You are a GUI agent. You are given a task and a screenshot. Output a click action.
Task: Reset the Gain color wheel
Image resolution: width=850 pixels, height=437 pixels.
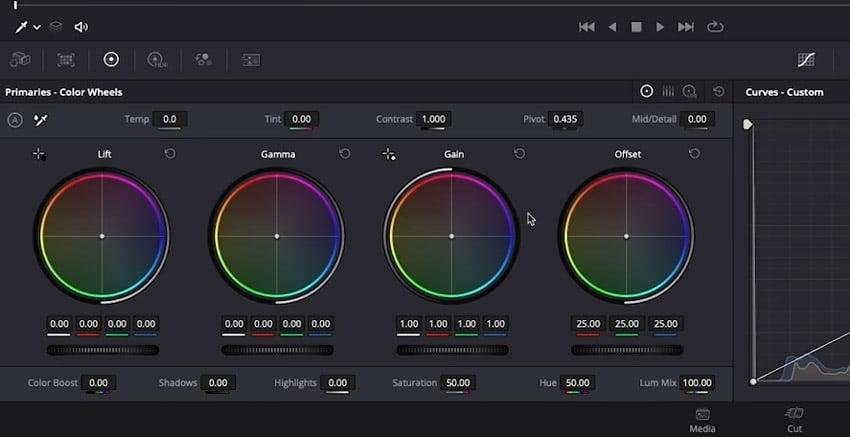point(519,154)
